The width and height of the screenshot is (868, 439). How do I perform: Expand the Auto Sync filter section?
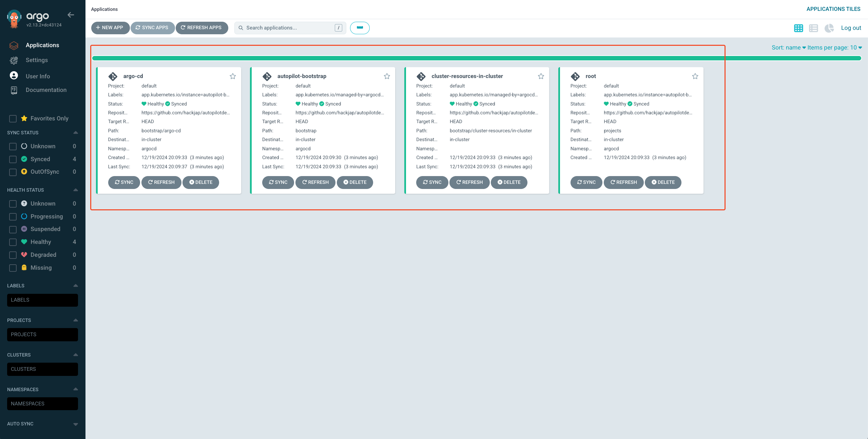76,424
